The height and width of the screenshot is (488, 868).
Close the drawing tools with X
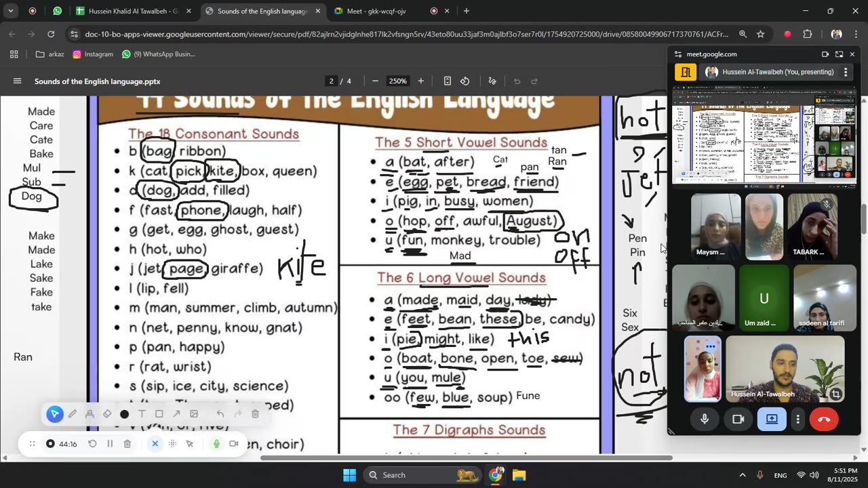[x=155, y=444]
